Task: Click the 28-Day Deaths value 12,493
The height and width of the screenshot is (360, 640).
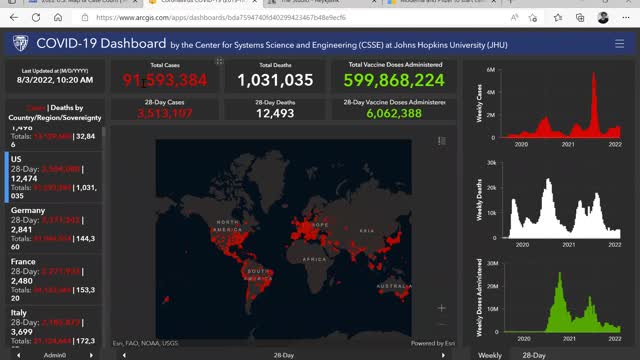Action: pyautogui.click(x=275, y=113)
